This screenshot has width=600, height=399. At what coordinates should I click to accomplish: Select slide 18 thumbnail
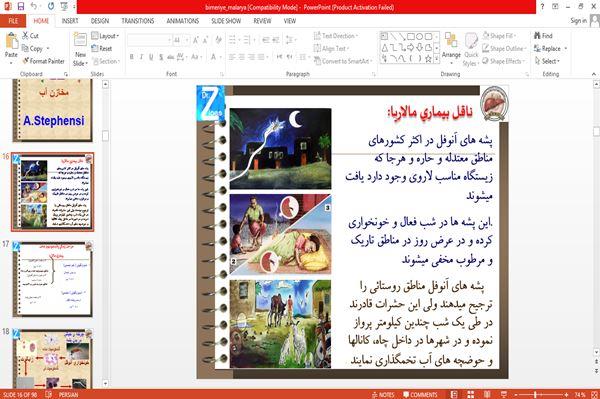(53, 358)
